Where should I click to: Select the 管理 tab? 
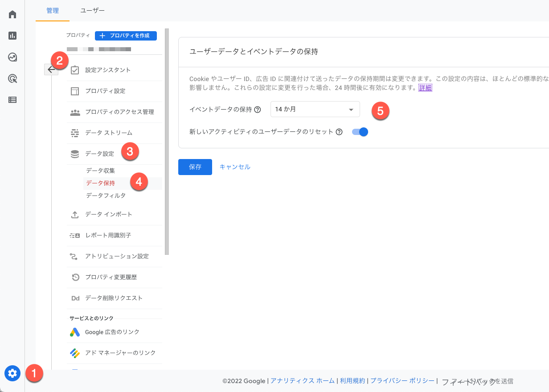(53, 10)
